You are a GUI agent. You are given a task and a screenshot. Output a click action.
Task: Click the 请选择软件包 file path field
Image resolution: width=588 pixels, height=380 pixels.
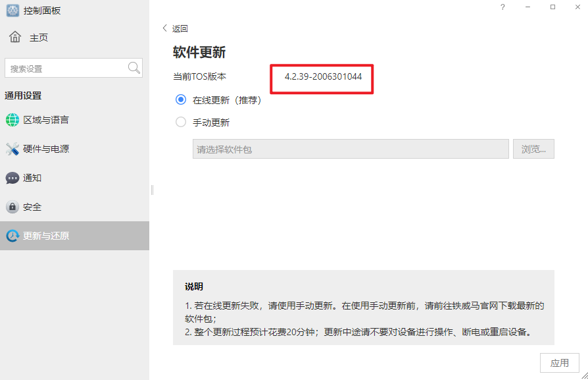pos(351,149)
